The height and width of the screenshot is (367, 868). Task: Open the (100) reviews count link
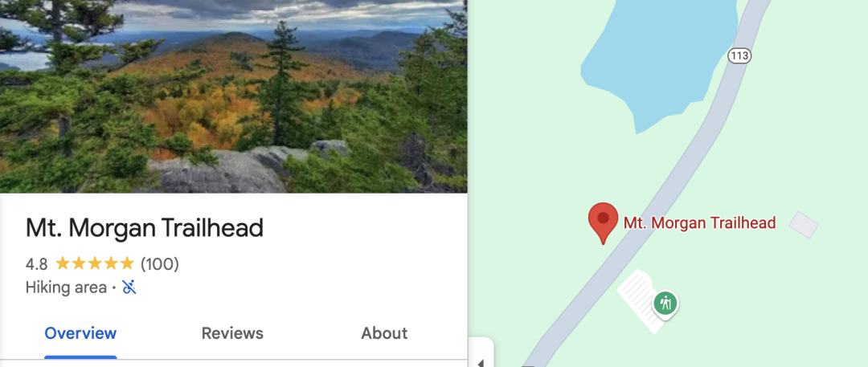pyautogui.click(x=160, y=264)
